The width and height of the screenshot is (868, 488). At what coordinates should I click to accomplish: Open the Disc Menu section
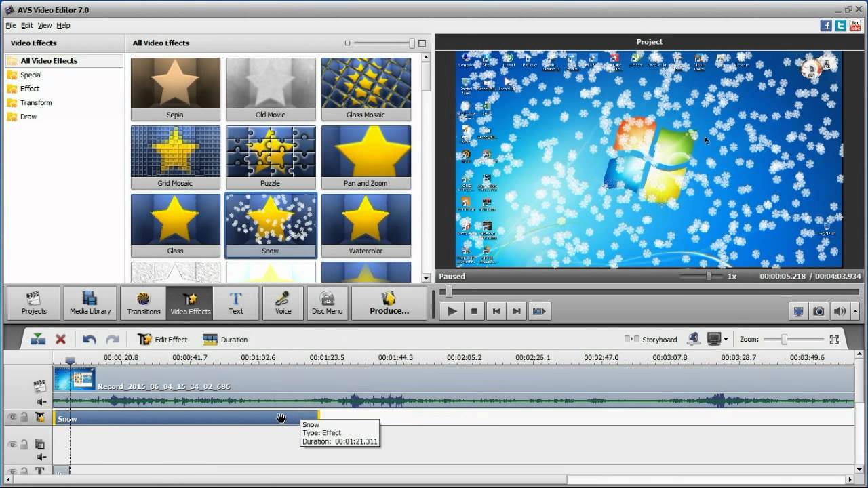(x=328, y=303)
